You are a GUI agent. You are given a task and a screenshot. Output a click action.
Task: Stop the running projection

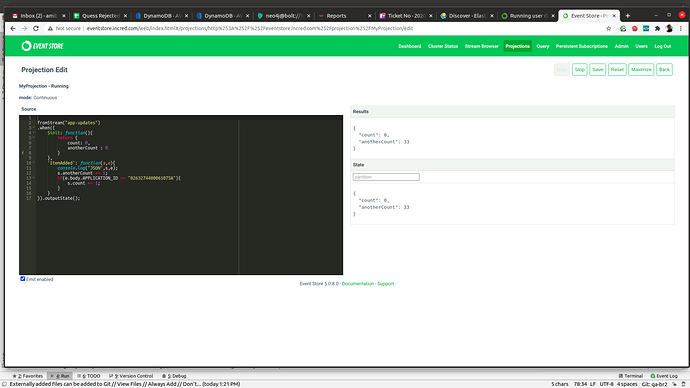tap(580, 70)
